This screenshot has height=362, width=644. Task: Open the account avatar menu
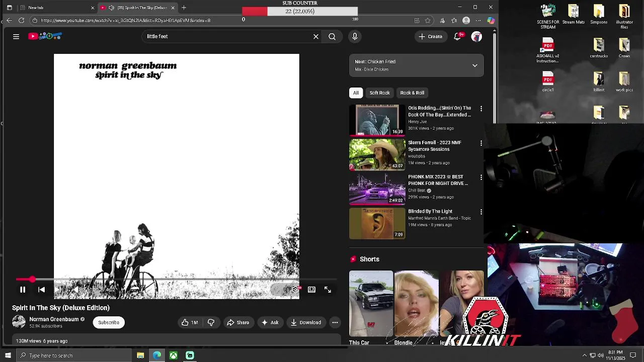coord(476,36)
